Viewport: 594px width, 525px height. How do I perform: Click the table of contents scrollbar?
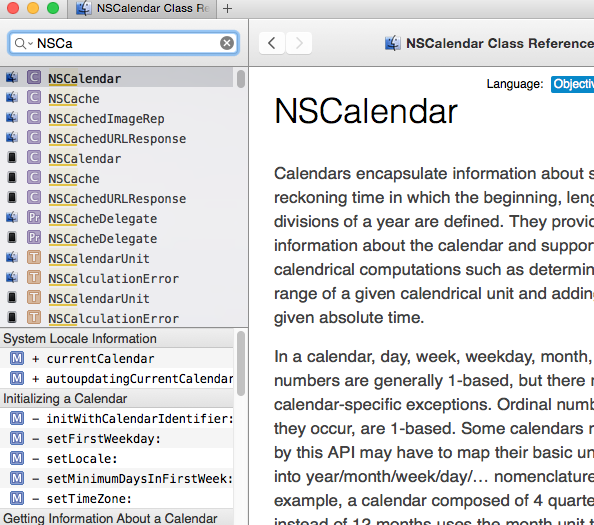[241, 364]
